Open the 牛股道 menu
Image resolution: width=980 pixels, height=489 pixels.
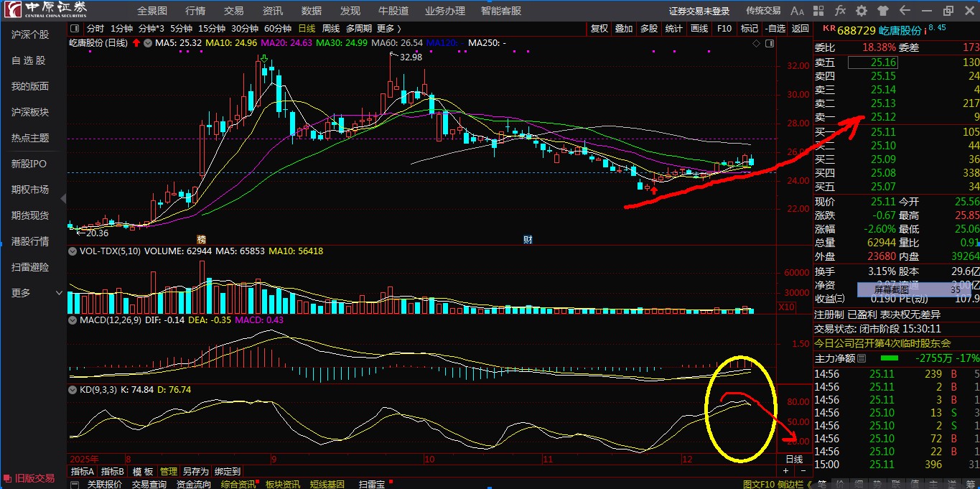(x=393, y=11)
